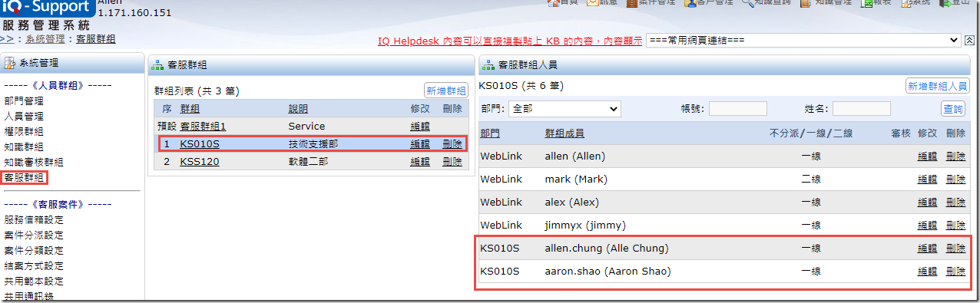Click the 查詢 search button
980x303 pixels.
click(953, 109)
